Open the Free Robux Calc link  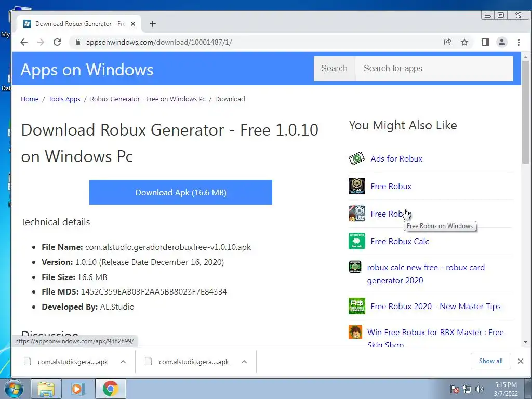tap(400, 241)
